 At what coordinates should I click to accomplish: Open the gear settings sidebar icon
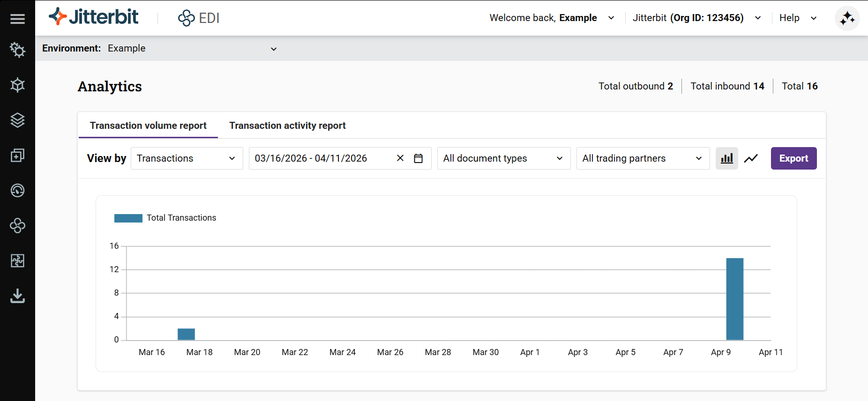click(x=17, y=50)
